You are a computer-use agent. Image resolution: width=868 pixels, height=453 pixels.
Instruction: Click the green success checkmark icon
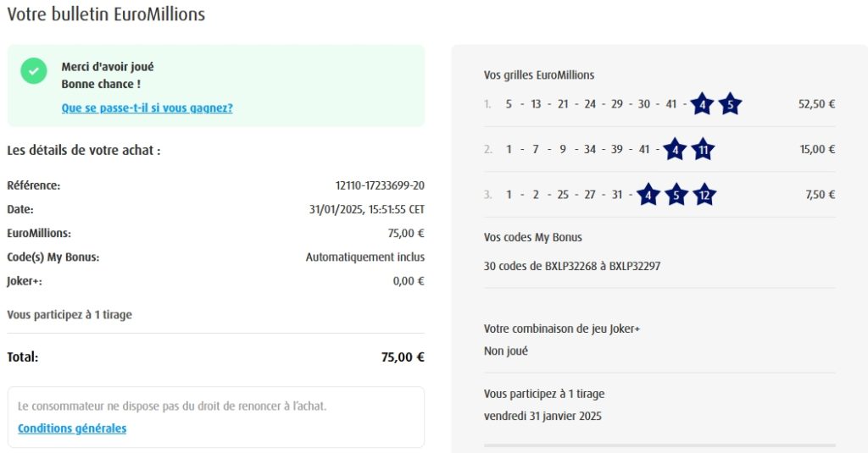coord(34,71)
